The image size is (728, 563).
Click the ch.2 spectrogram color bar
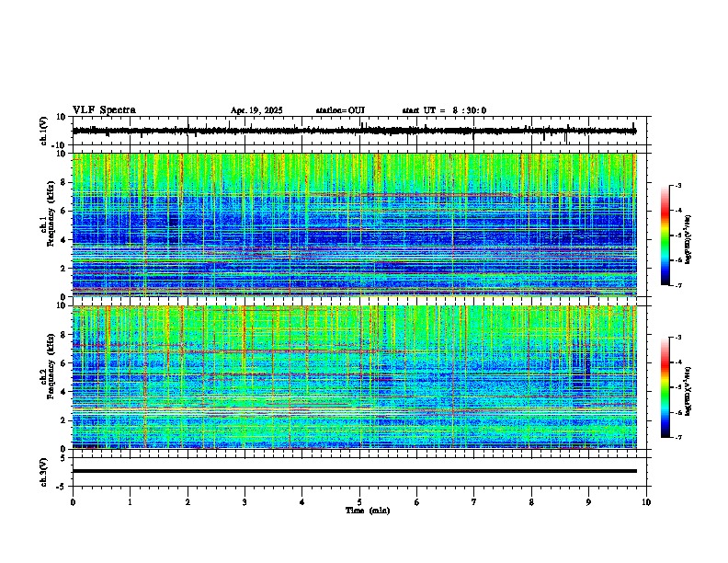click(x=665, y=387)
